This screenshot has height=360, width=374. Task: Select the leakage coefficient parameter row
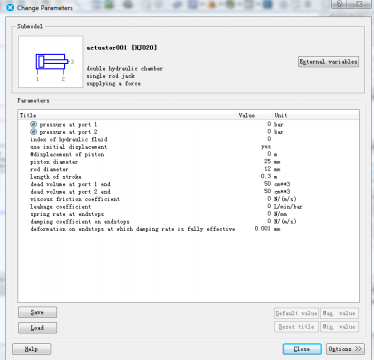coord(188,206)
